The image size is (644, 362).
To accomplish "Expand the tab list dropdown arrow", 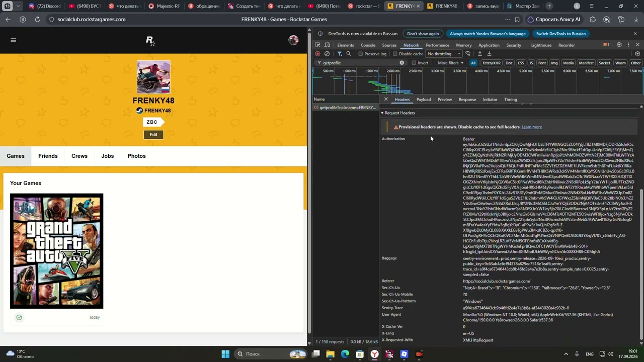I will (x=18, y=6).
